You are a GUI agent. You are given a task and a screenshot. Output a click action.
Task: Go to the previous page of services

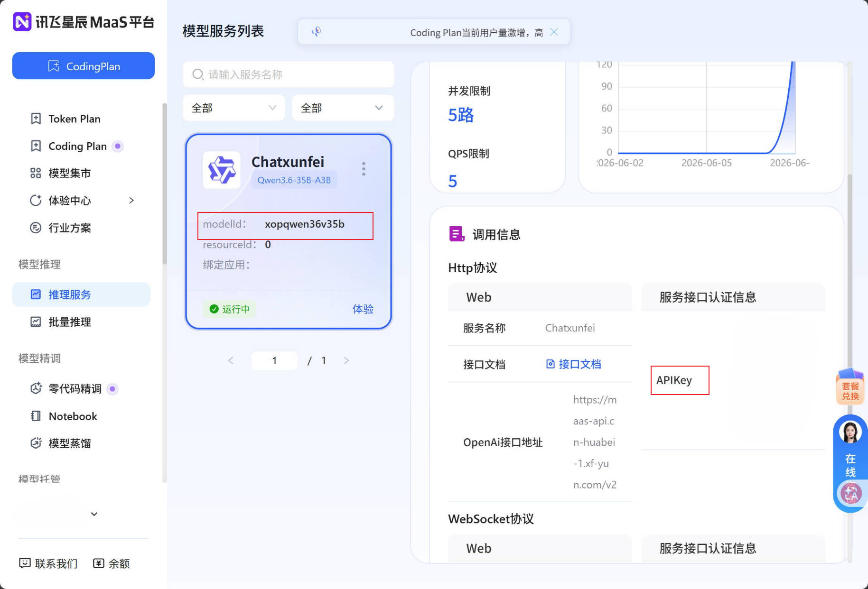(x=231, y=360)
